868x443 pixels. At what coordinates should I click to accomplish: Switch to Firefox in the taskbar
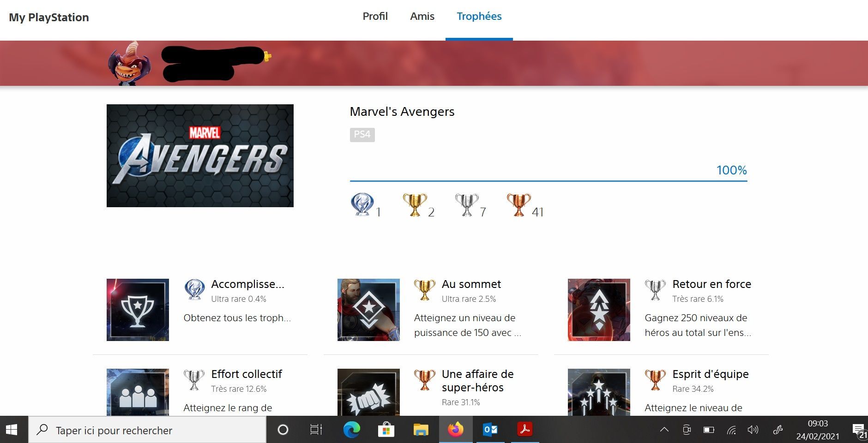(456, 430)
